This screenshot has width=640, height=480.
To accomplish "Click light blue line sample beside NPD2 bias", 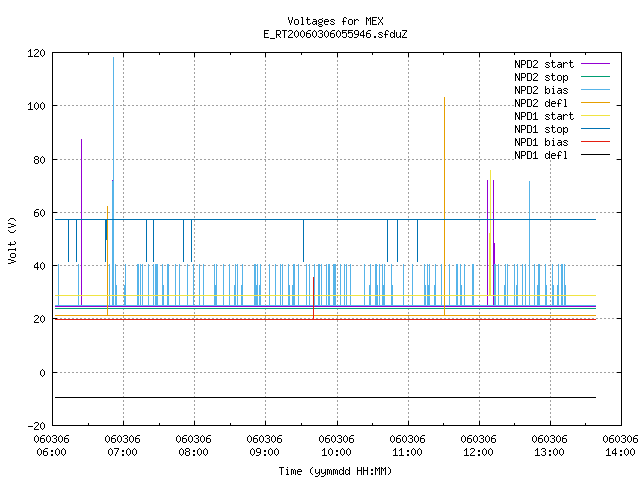I will [x=596, y=89].
